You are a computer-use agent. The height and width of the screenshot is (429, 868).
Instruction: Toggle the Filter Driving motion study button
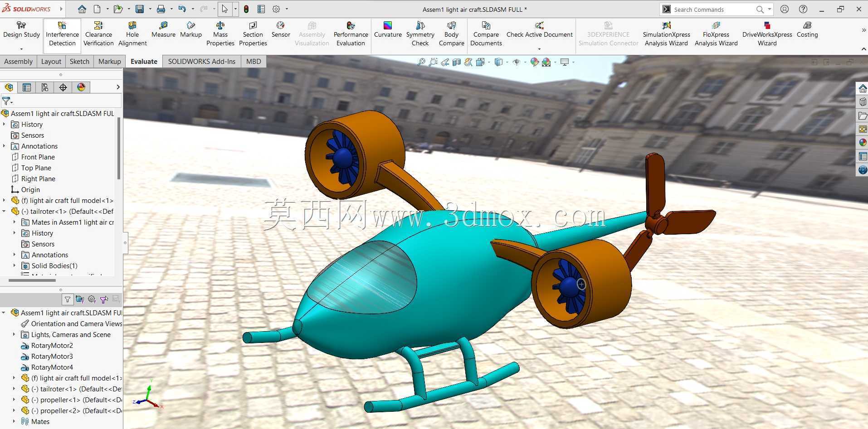[x=92, y=299]
